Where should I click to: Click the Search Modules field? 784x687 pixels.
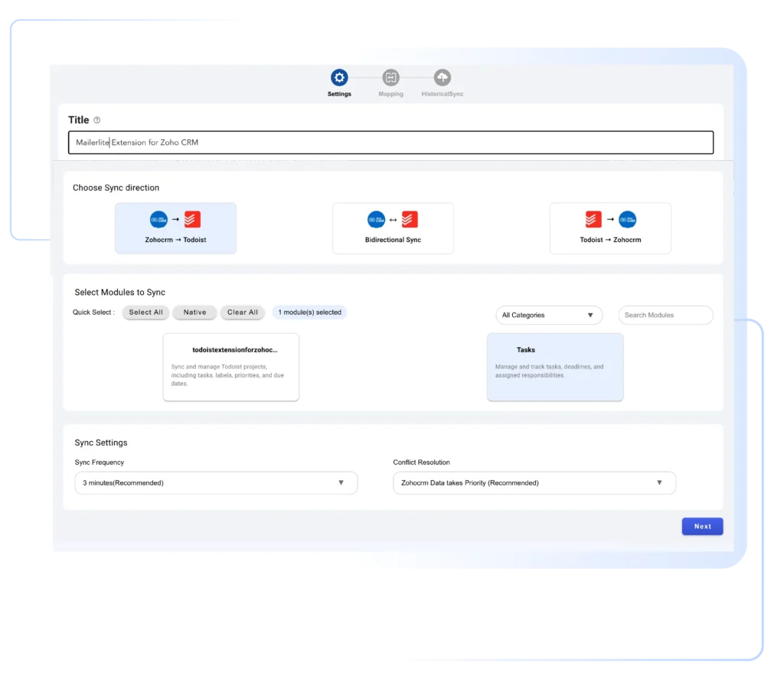tap(665, 315)
